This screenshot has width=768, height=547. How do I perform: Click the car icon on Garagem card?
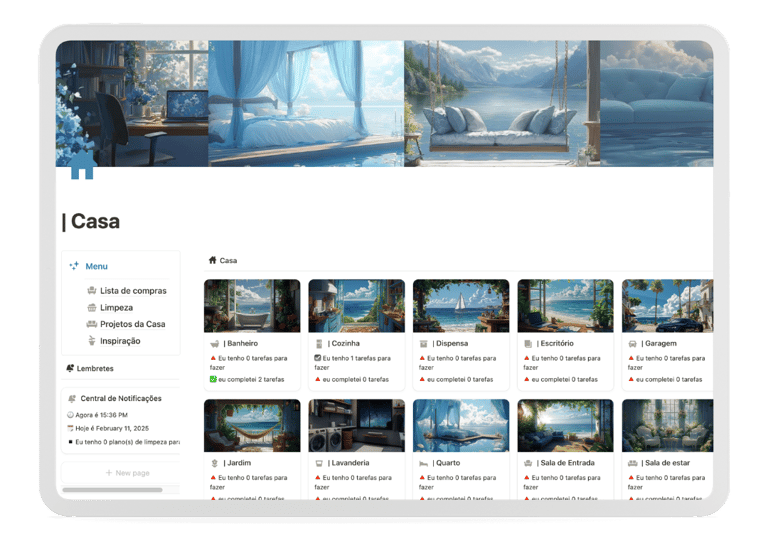coord(632,343)
